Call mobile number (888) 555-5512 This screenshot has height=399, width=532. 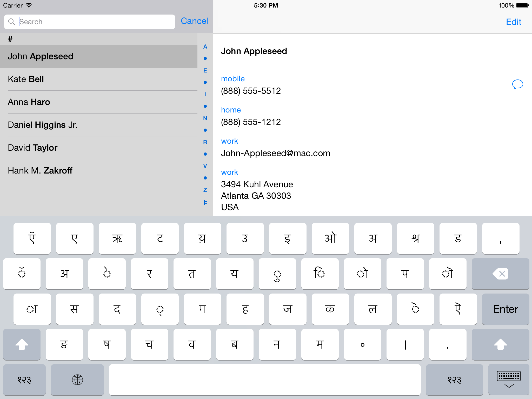click(251, 91)
